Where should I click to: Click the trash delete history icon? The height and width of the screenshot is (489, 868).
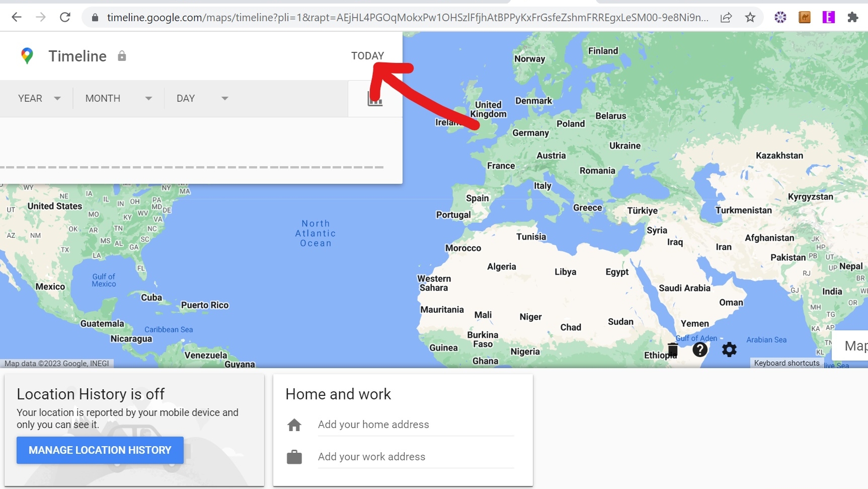tap(673, 350)
